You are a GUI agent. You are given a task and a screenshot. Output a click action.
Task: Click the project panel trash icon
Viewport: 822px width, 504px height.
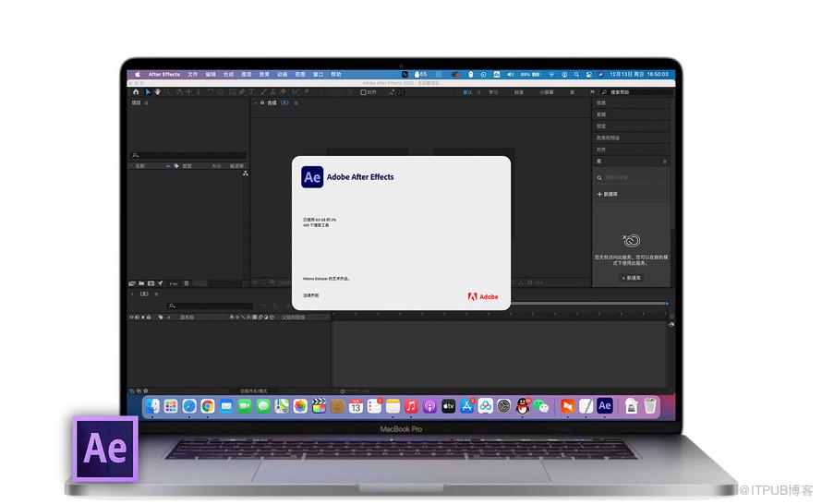187,283
